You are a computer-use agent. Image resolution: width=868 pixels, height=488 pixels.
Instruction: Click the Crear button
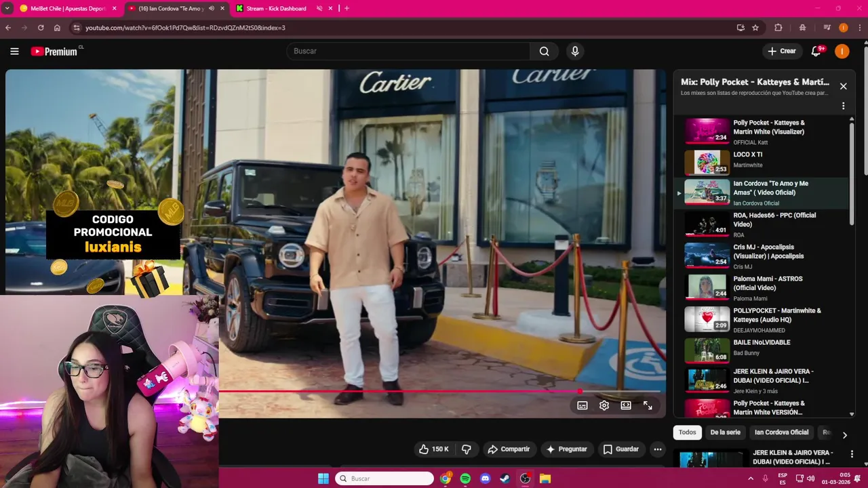pyautogui.click(x=781, y=51)
